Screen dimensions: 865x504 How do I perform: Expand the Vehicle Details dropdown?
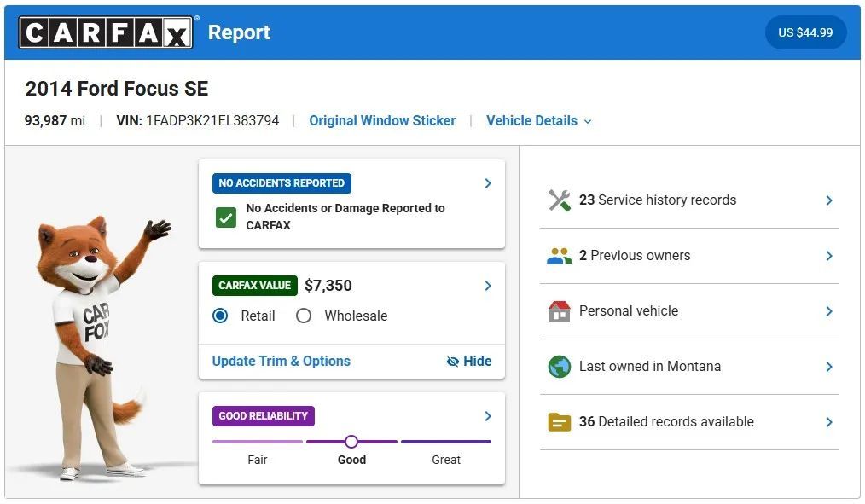pyautogui.click(x=538, y=121)
